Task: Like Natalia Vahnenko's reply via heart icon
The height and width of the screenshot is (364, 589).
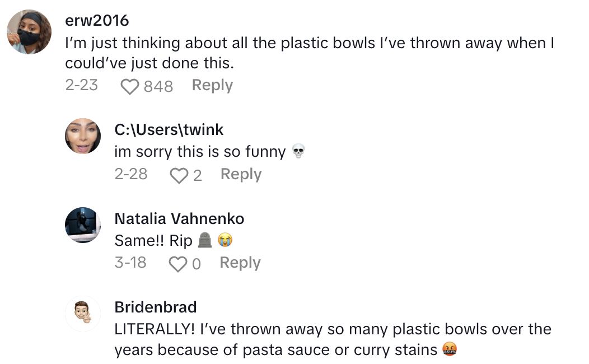Action: tap(177, 264)
